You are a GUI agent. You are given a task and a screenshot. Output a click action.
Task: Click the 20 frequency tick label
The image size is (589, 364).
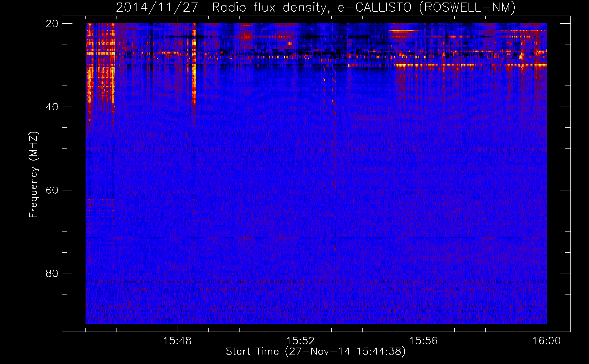click(x=52, y=24)
